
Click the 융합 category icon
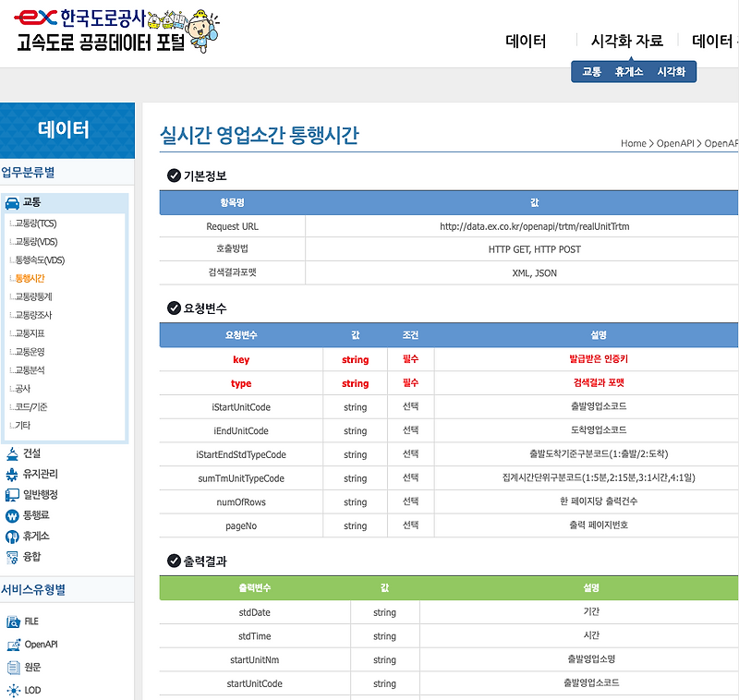13,557
